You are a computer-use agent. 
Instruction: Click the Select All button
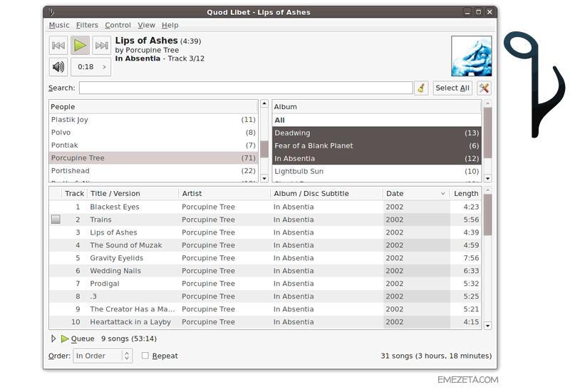click(x=452, y=88)
